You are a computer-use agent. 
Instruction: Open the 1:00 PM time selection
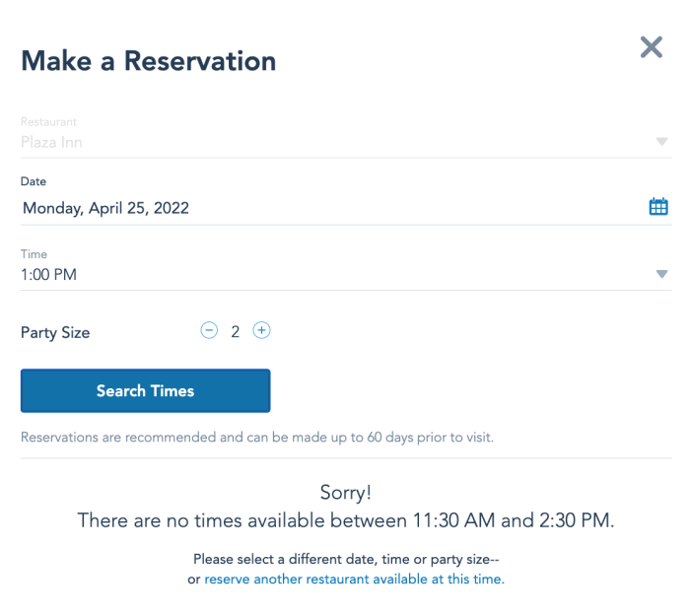click(346, 275)
